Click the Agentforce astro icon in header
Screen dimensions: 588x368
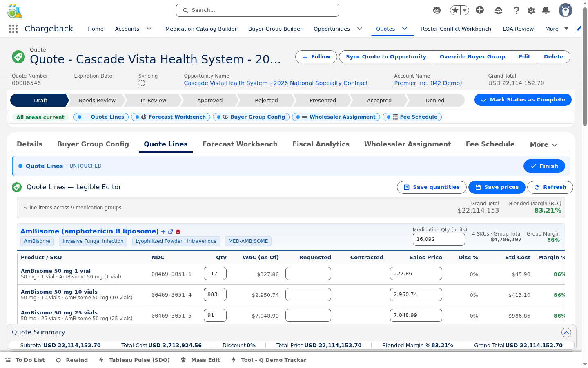(437, 10)
